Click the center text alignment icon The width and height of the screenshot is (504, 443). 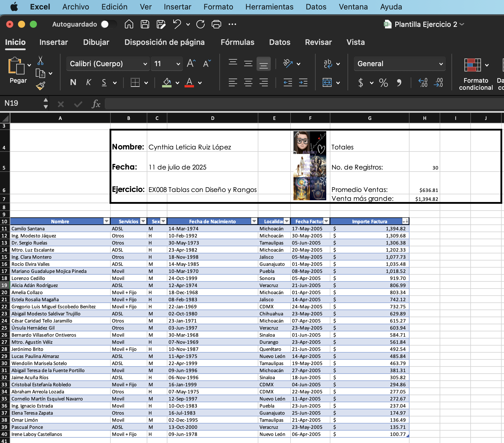[248, 82]
